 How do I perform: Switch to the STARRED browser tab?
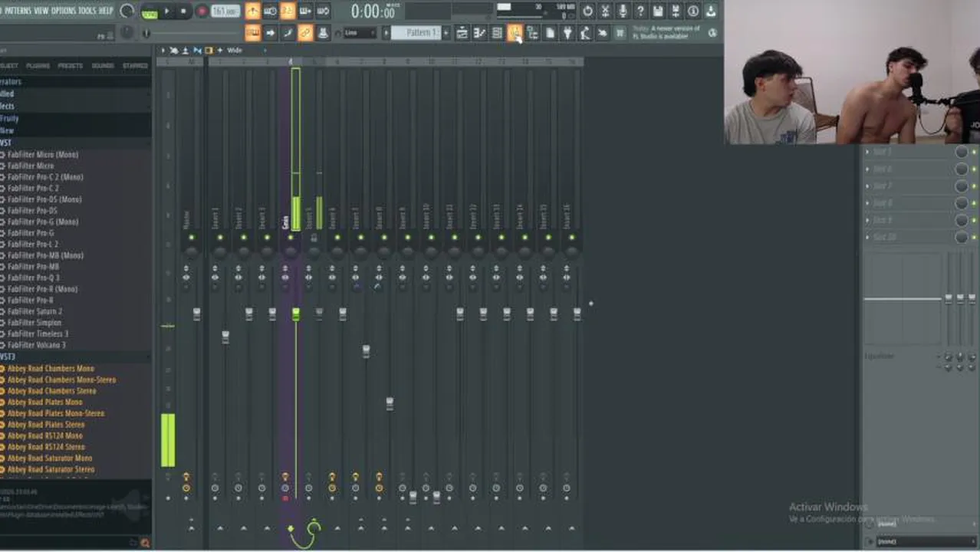click(x=135, y=66)
